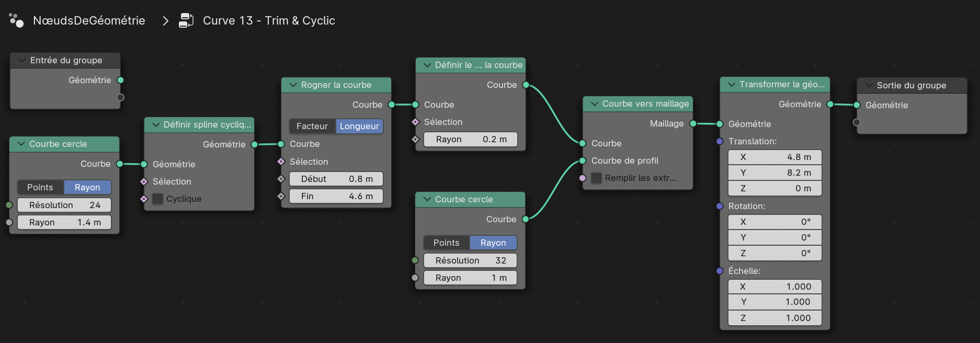
Task: Click the Géométrie output socket of Entrée du groupe
Action: coord(120,80)
